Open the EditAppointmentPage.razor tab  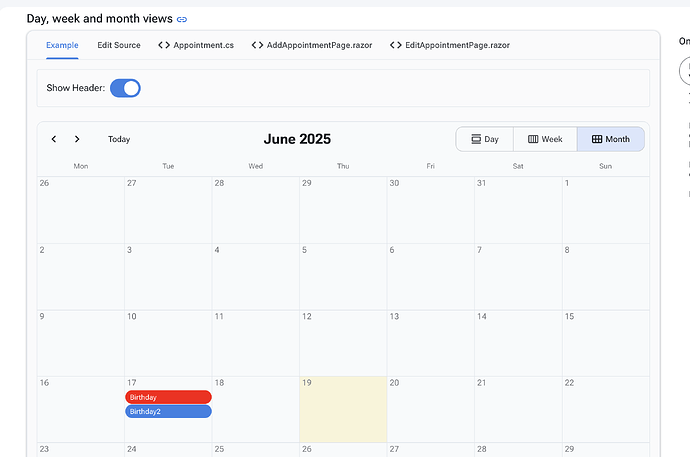450,45
